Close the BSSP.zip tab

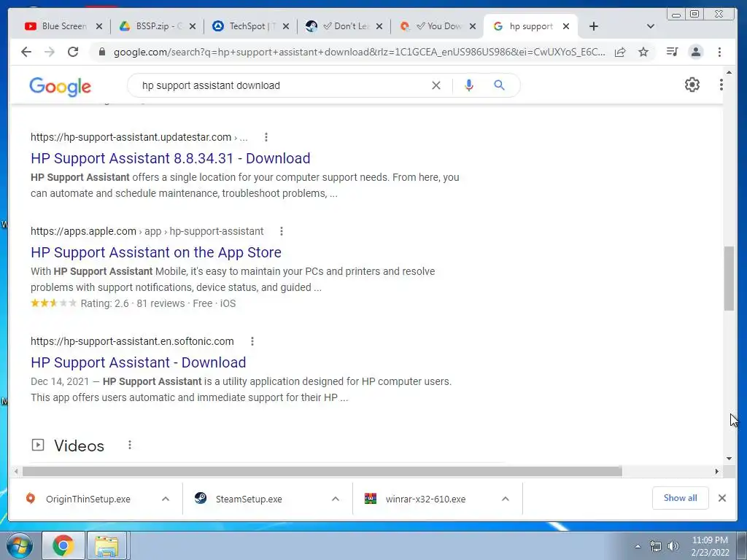[192, 27]
